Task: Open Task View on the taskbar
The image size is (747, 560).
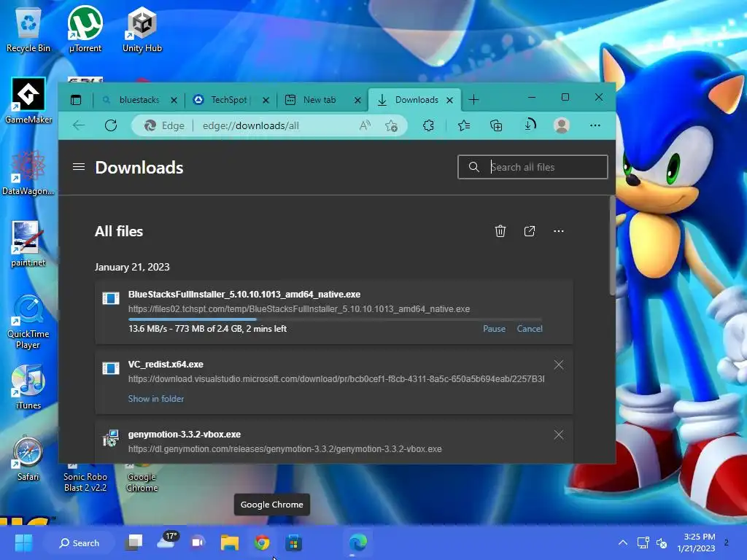Action: (x=134, y=542)
